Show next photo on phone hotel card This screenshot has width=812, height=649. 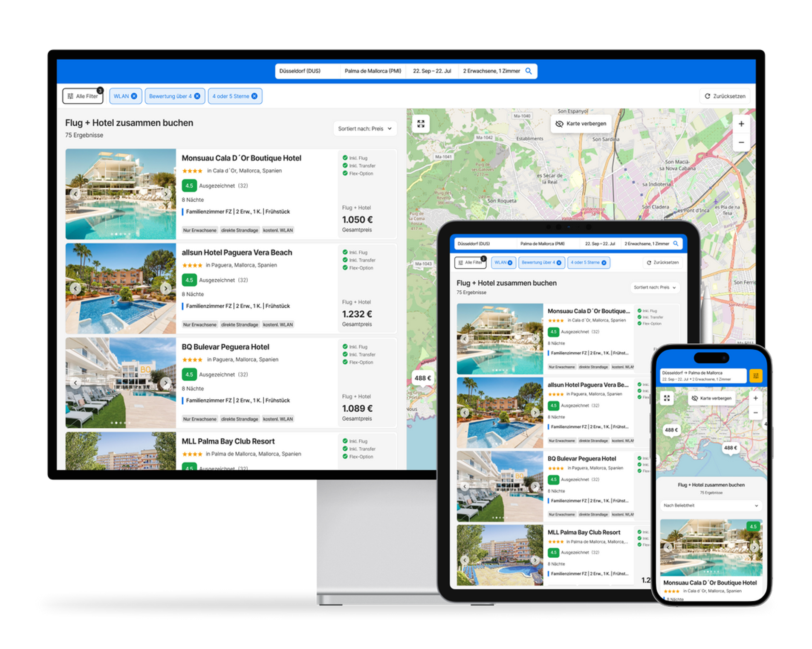(x=754, y=547)
